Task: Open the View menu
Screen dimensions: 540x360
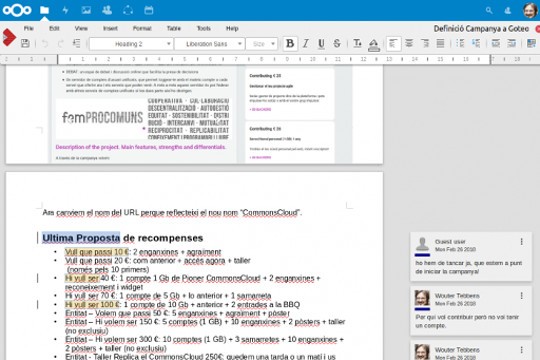Action: pos(81,28)
